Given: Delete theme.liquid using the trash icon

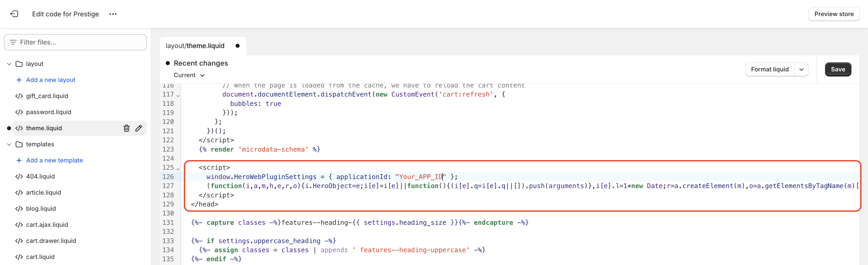Looking at the screenshot, I should [126, 128].
